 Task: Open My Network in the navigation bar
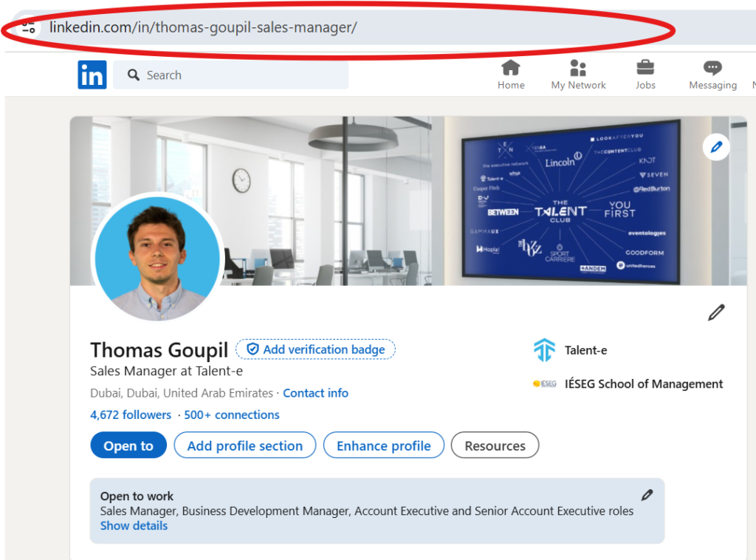578,75
